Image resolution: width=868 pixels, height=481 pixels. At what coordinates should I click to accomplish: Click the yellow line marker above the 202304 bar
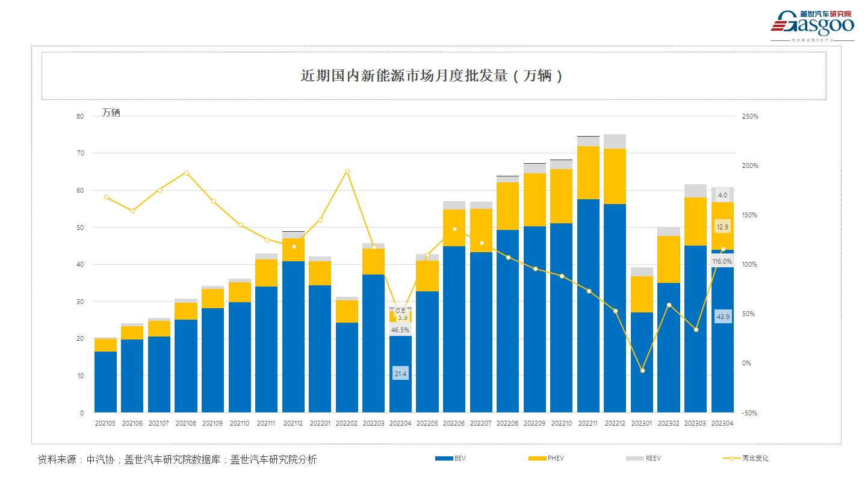point(724,250)
